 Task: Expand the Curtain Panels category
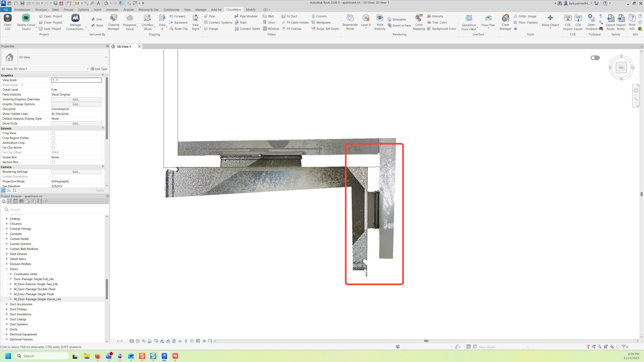[7, 239]
